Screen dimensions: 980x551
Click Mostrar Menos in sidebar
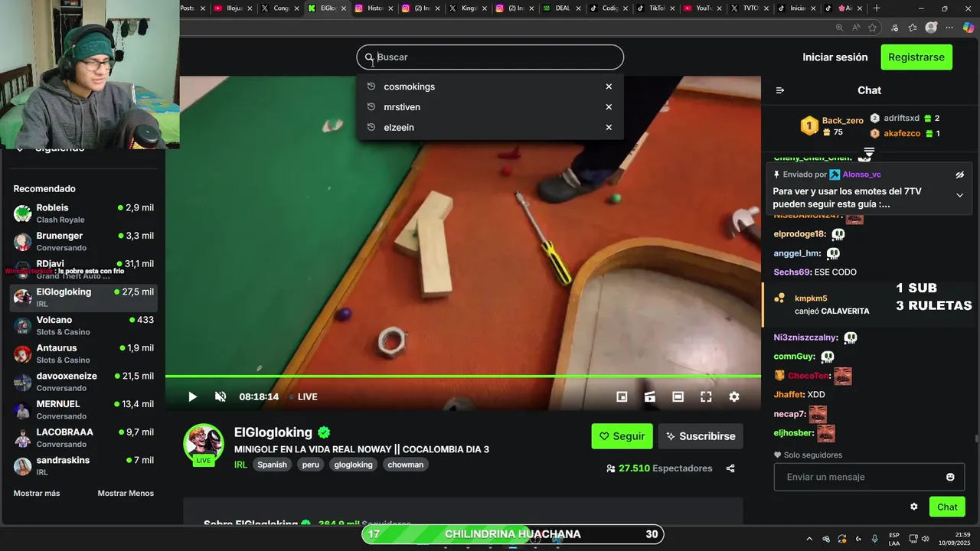click(126, 494)
